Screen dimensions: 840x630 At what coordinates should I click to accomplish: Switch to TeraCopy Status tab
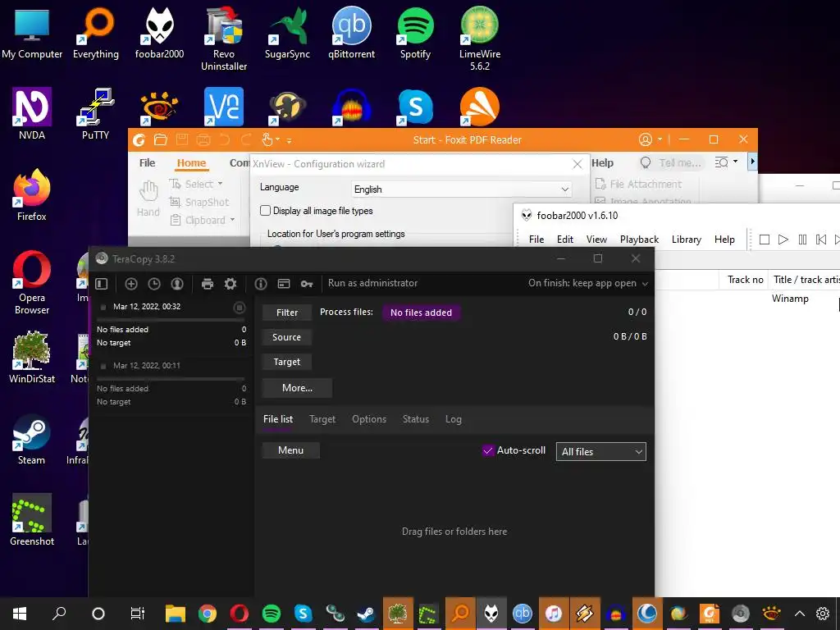click(x=416, y=419)
